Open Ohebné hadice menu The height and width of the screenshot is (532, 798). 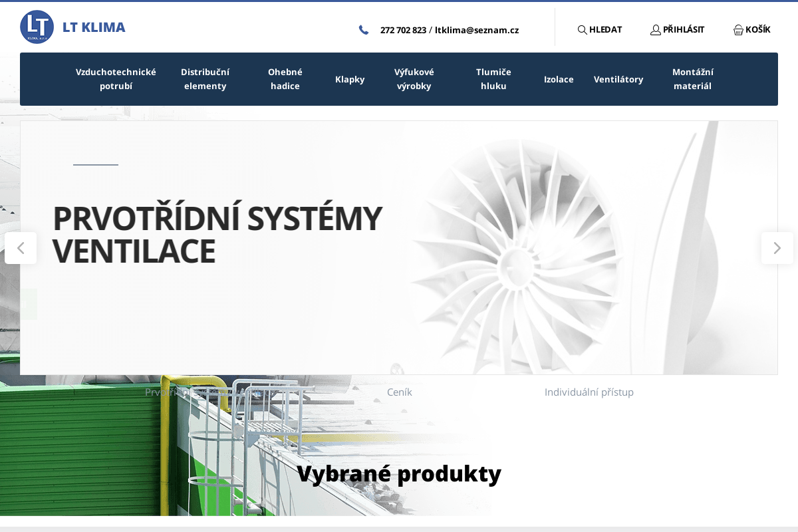(285, 79)
